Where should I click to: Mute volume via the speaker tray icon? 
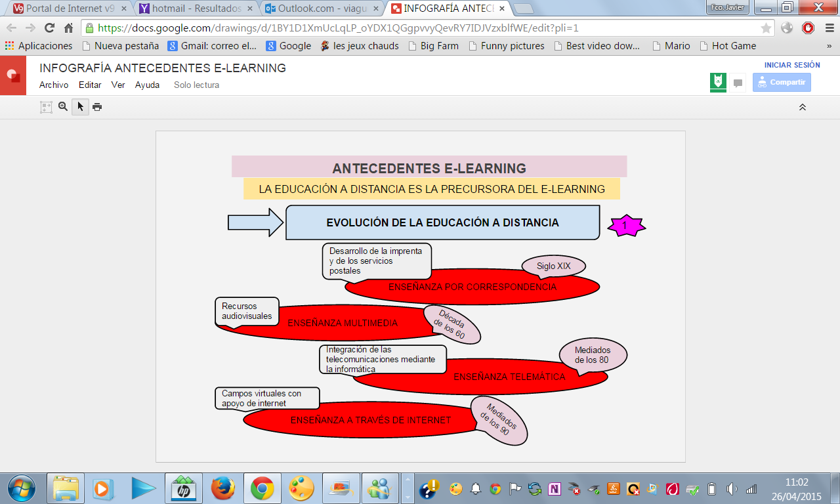point(730,488)
